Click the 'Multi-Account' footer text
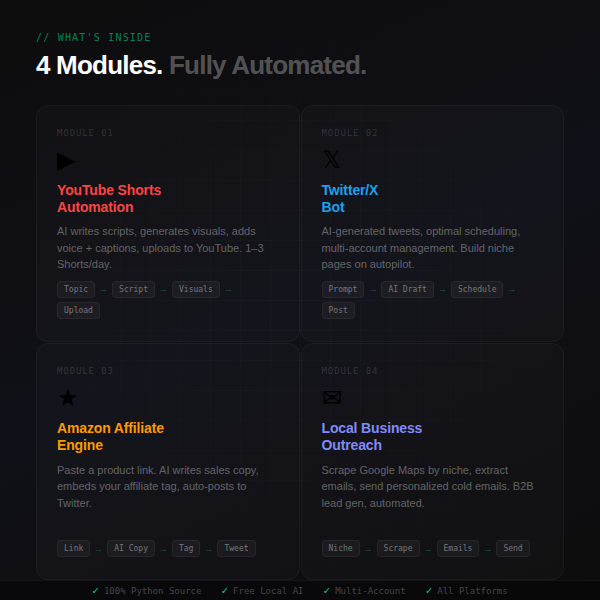 tap(370, 591)
